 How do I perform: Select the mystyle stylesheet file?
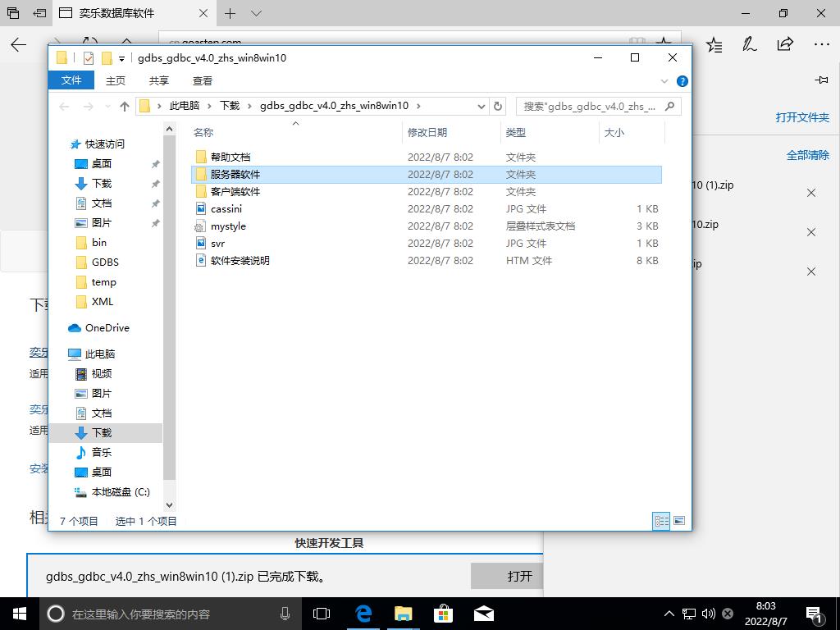click(228, 226)
